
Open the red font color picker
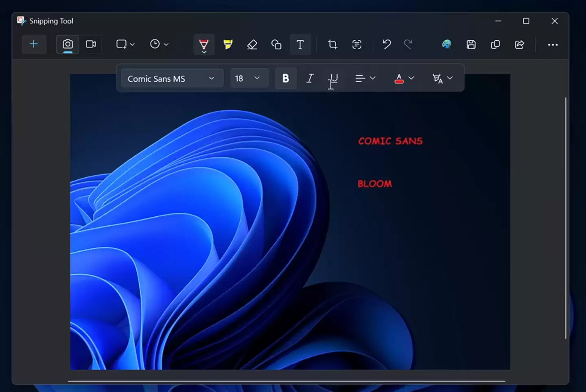pyautogui.click(x=403, y=78)
